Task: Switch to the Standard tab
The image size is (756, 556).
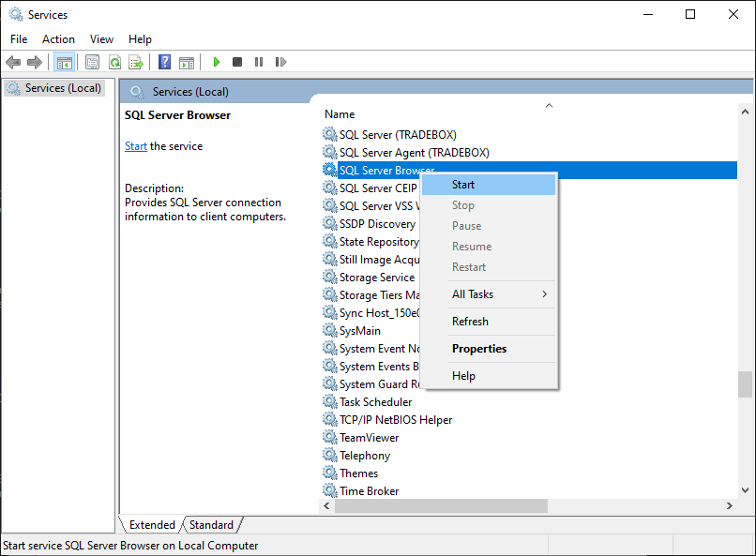Action: [211, 525]
